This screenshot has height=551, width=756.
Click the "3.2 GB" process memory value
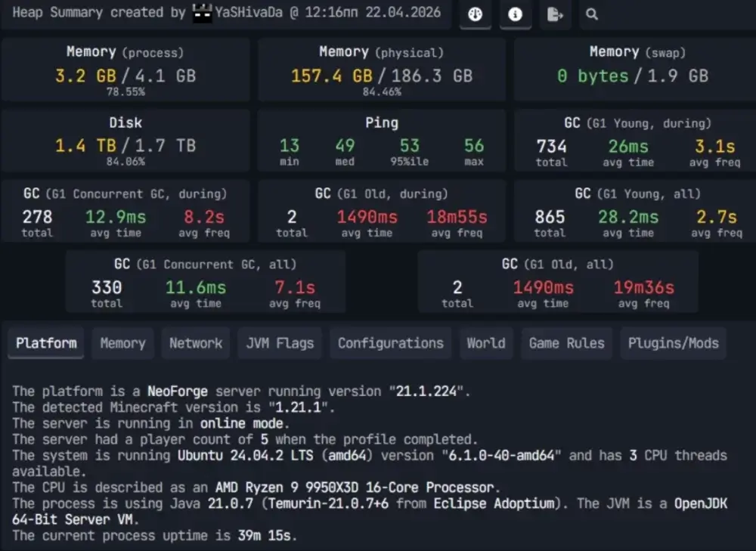click(x=85, y=76)
